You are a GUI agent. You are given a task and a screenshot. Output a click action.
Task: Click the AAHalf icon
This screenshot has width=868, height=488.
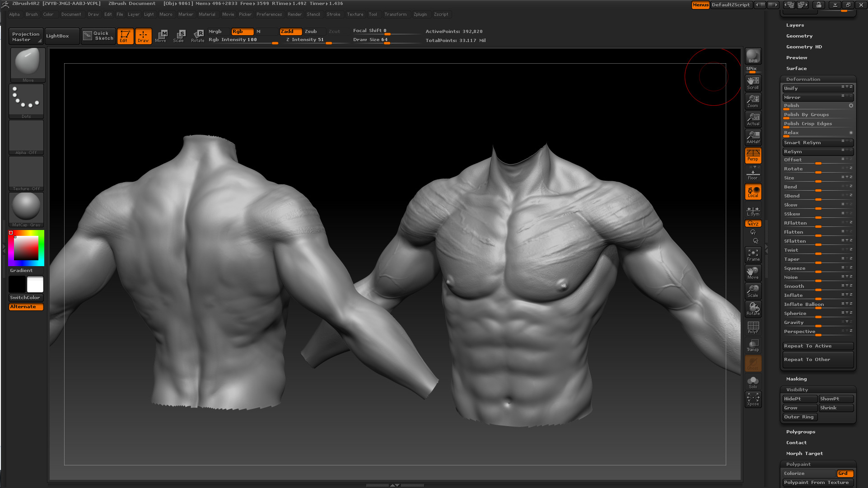[753, 137]
